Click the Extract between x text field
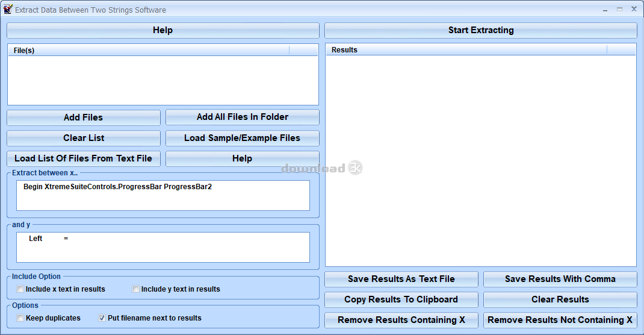The height and width of the screenshot is (335, 644). tap(163, 196)
